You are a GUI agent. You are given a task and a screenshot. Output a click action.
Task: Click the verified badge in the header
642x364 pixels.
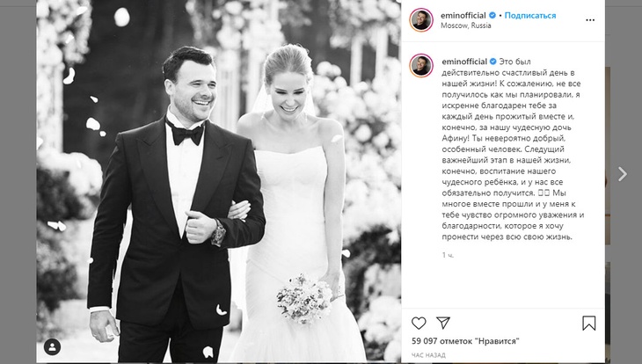494,15
